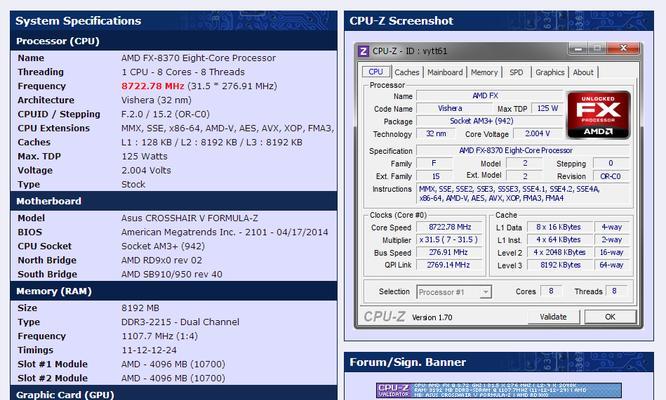Viewport: 666px width, 400px height.
Task: Click the North Bridge value AMD RD9x0 rev 02
Action: tap(161, 260)
